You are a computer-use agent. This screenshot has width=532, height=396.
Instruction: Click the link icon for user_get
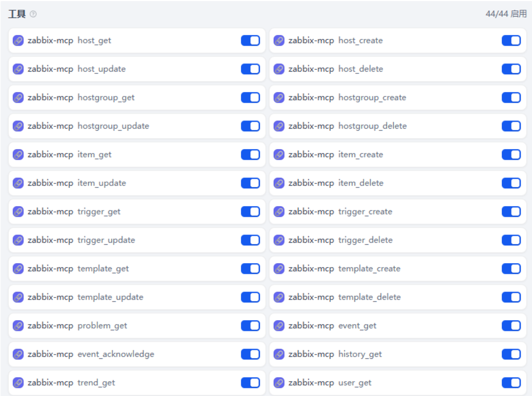click(279, 383)
